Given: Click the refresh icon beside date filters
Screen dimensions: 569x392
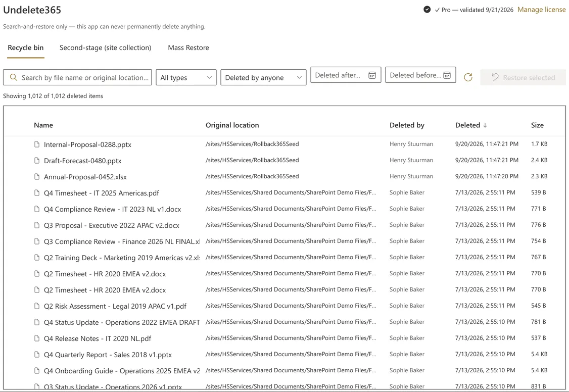Looking at the screenshot, I should point(468,77).
